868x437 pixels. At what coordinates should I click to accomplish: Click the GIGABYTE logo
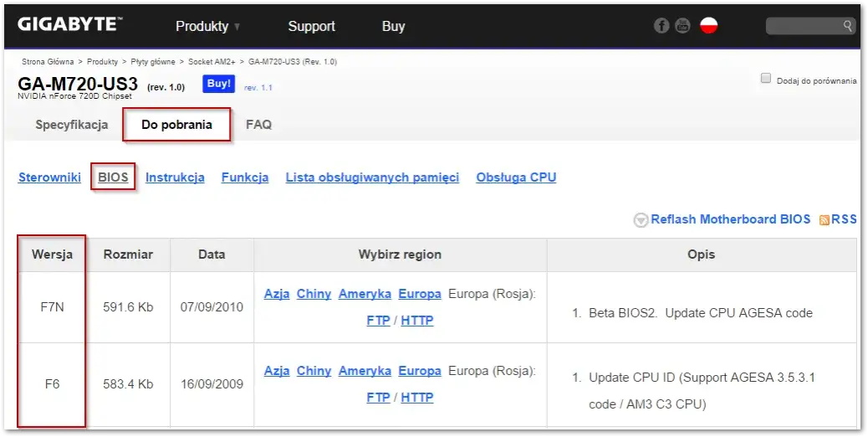click(69, 24)
